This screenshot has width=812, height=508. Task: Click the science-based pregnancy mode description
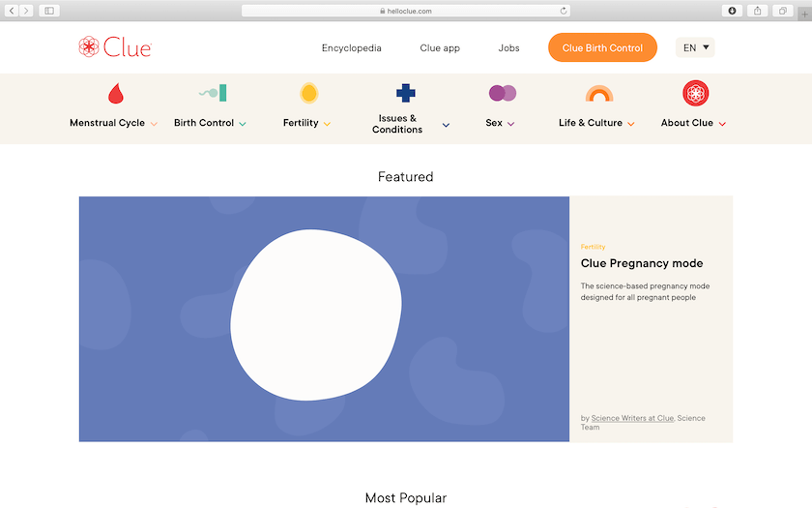[645, 291]
